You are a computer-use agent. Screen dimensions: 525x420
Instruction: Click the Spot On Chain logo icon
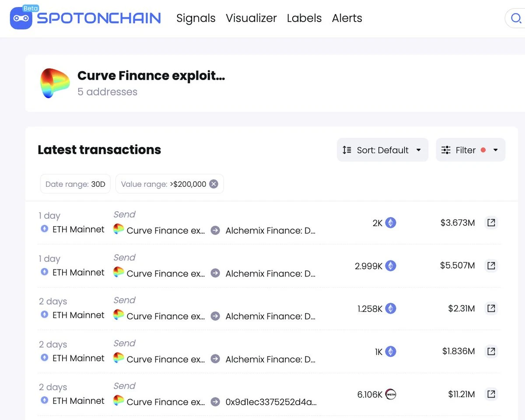pyautogui.click(x=21, y=18)
